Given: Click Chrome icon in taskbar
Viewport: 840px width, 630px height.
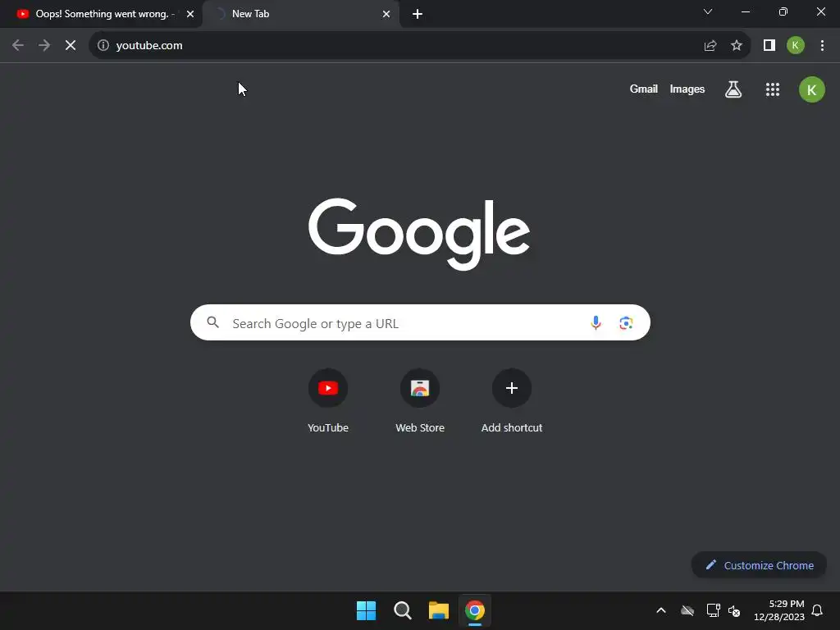Looking at the screenshot, I should coord(475,610).
